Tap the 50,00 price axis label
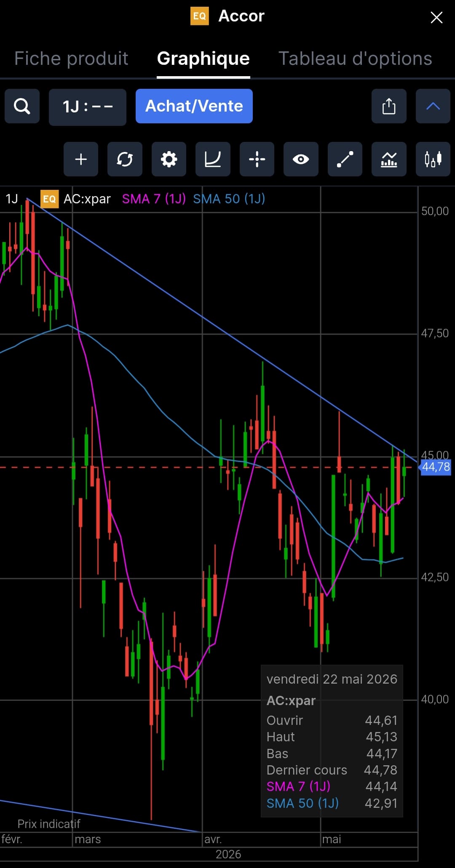 coord(435,211)
